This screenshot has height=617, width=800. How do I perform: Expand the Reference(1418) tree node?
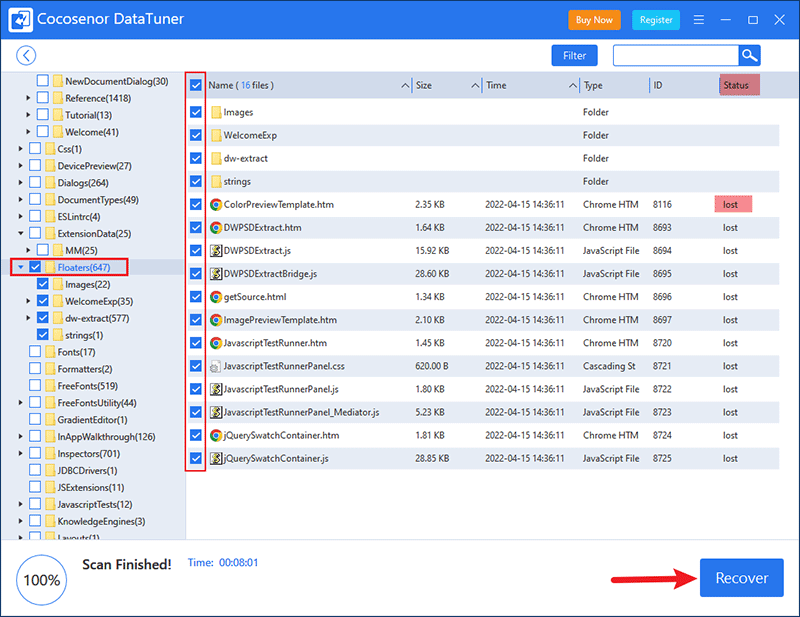(28, 98)
